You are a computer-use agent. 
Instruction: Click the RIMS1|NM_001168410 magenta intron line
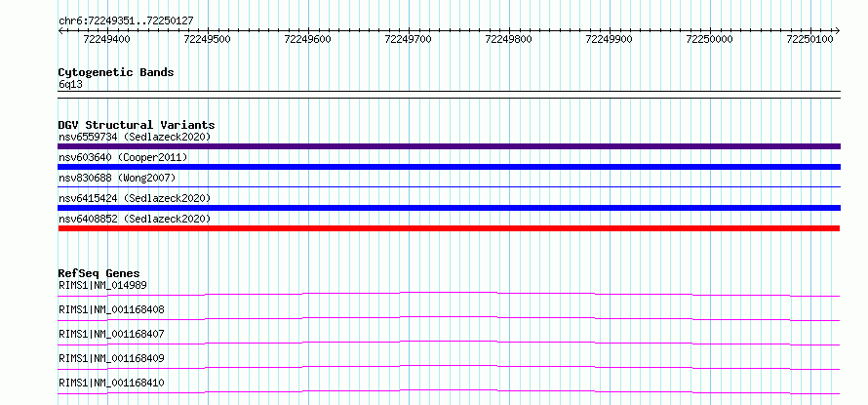pos(449,391)
